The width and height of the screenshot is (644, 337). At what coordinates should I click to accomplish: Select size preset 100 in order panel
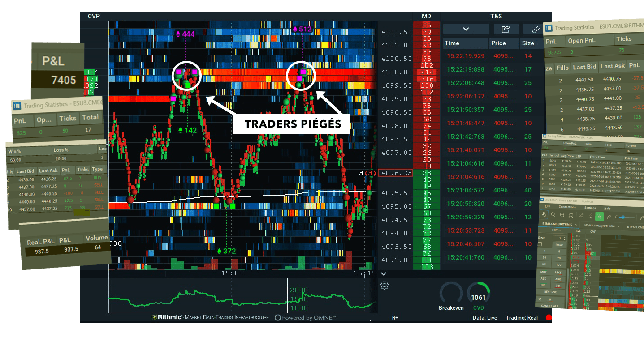[x=558, y=264]
